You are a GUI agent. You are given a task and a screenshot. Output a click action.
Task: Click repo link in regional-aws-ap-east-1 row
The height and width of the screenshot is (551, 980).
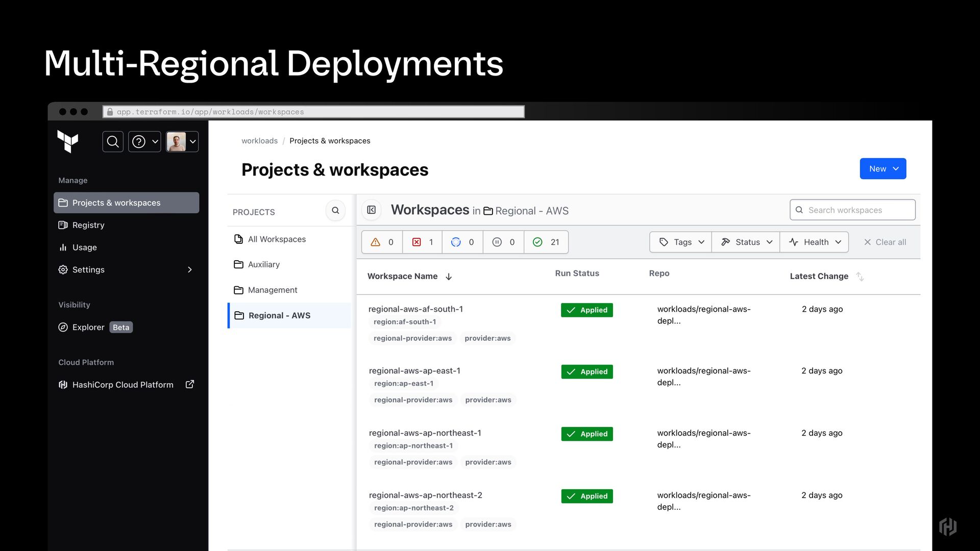[x=704, y=377]
